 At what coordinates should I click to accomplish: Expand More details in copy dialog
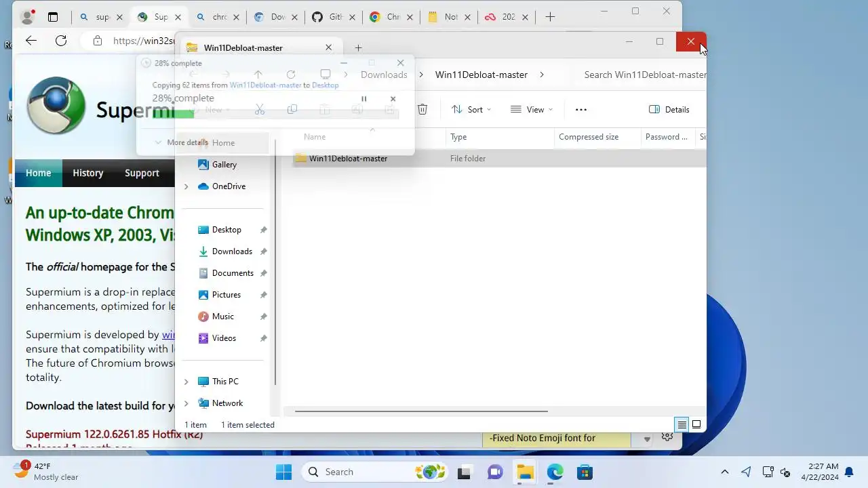pyautogui.click(x=181, y=142)
